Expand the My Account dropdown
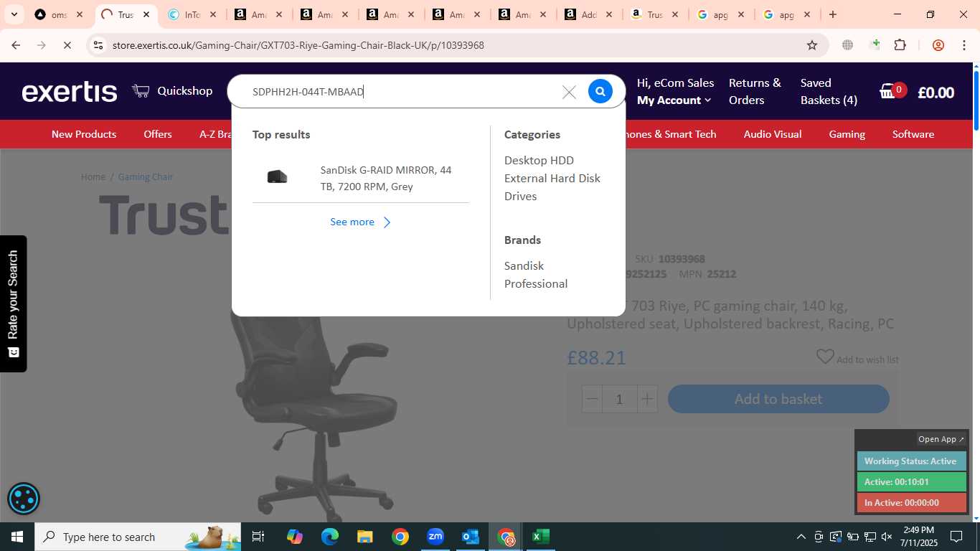 click(x=674, y=100)
